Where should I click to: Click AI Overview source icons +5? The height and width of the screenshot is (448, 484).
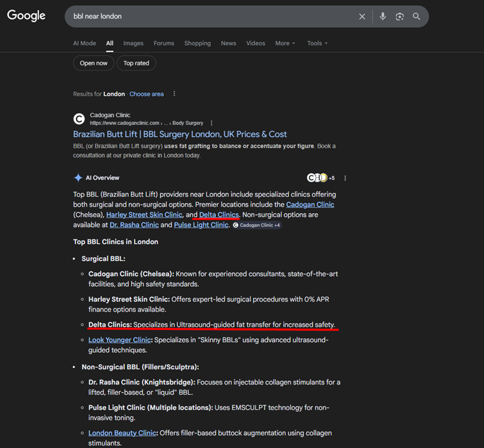(x=321, y=178)
